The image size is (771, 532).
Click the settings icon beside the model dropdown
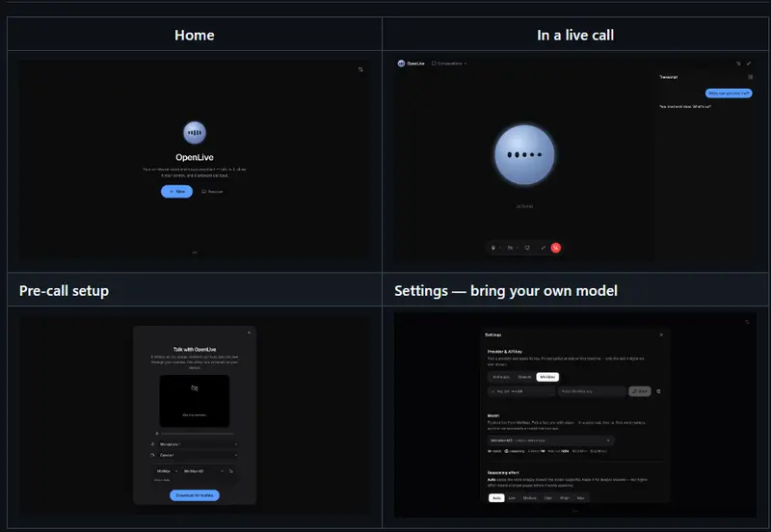tap(231, 471)
